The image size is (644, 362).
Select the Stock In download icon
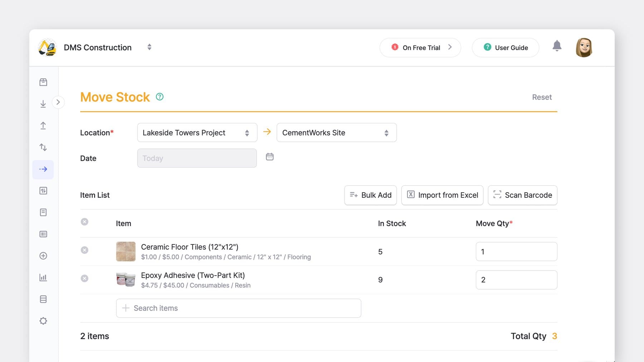[x=43, y=103]
